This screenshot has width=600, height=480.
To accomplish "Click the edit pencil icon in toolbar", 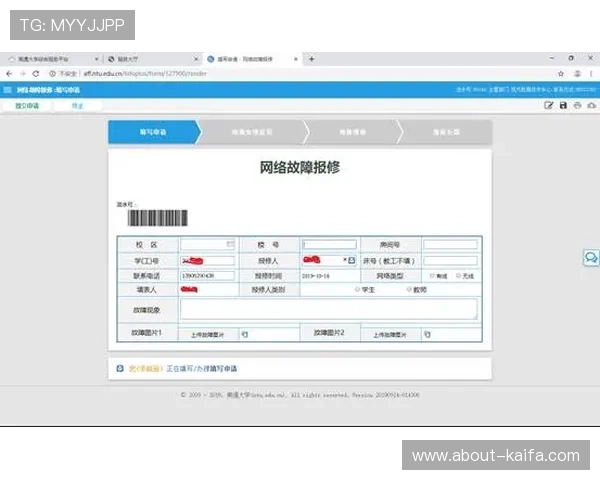I will 548,105.
